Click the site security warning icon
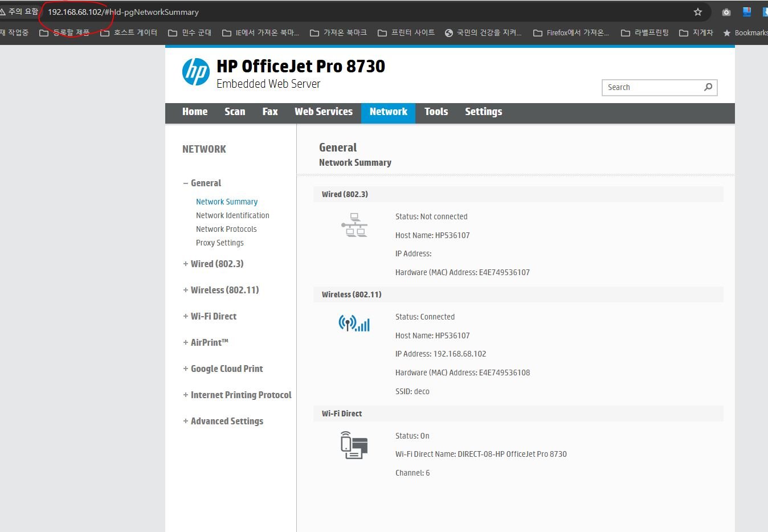The width and height of the screenshot is (768, 532). tap(3, 11)
